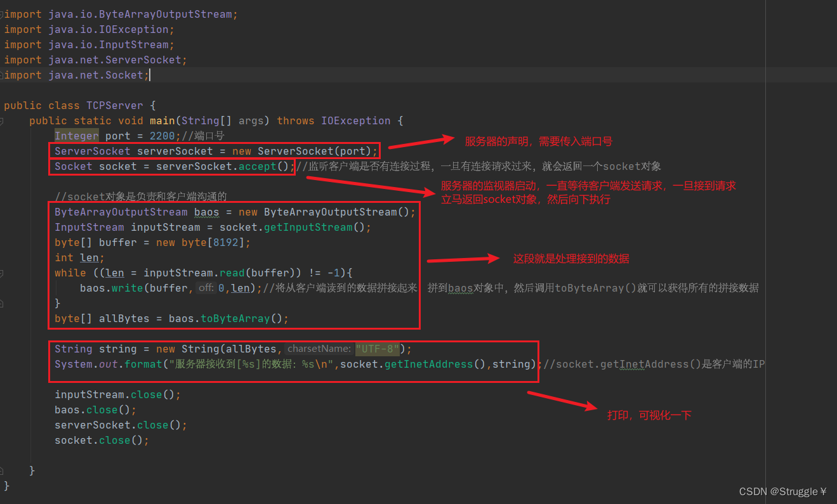Click the port value "2200"
Screen dimensions: 837x504
[162, 136]
